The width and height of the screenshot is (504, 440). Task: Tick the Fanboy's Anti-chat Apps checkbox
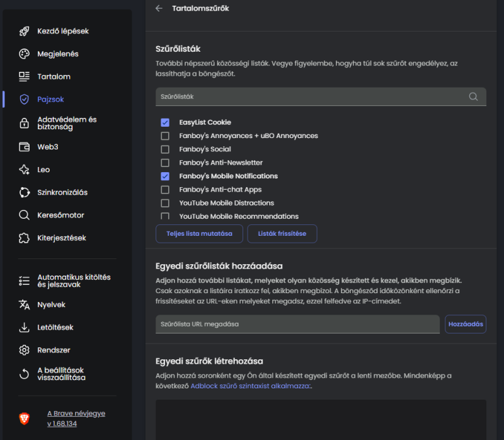tap(165, 190)
